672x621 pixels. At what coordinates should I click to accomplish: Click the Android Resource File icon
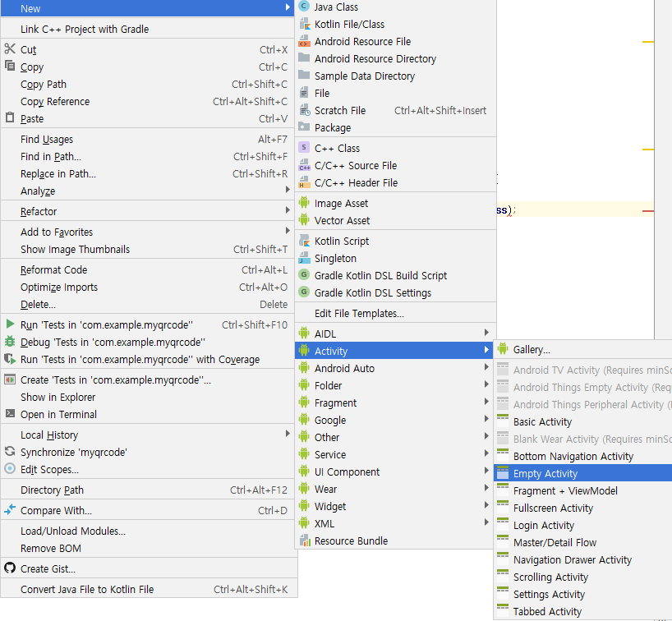[304, 41]
